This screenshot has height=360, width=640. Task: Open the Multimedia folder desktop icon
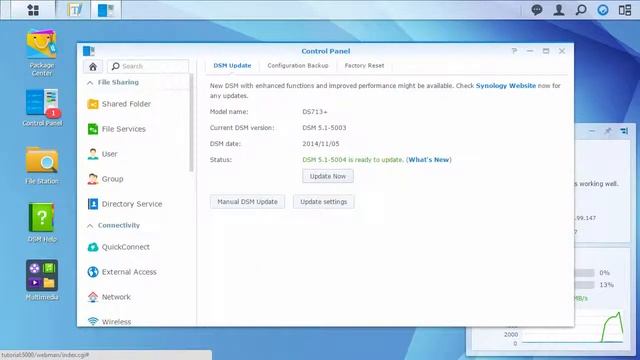[x=42, y=280]
